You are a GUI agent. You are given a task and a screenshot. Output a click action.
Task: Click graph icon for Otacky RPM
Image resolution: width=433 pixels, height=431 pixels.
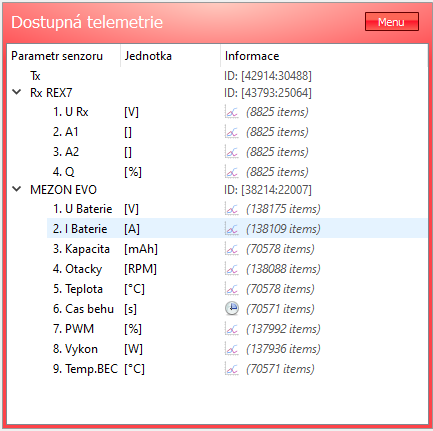[x=232, y=269]
